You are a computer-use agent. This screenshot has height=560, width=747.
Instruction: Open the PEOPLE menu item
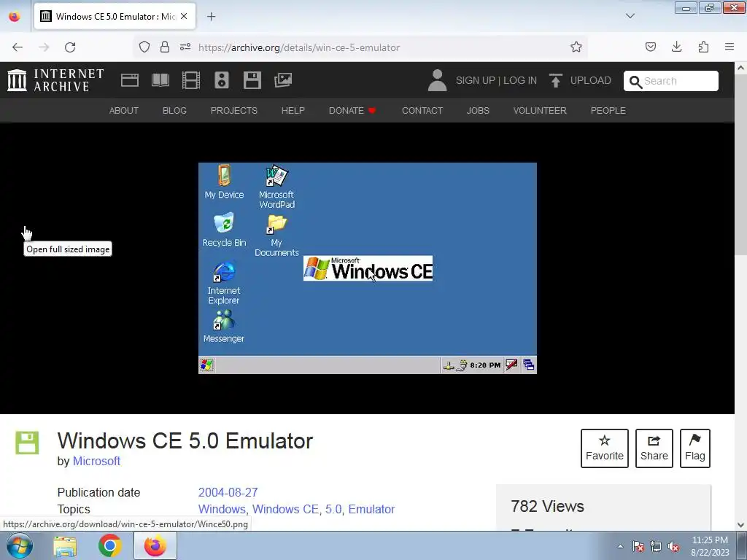(608, 111)
